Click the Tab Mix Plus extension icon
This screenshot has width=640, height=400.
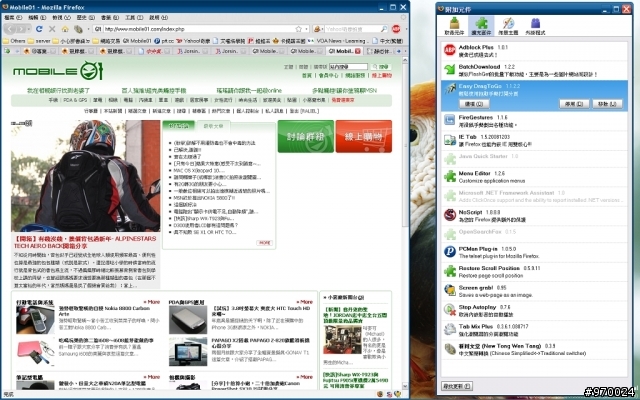click(x=450, y=329)
